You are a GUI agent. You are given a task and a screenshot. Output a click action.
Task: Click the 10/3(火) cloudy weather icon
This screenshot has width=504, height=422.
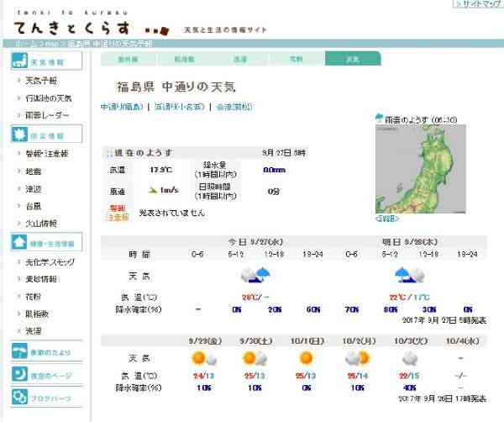click(x=410, y=359)
